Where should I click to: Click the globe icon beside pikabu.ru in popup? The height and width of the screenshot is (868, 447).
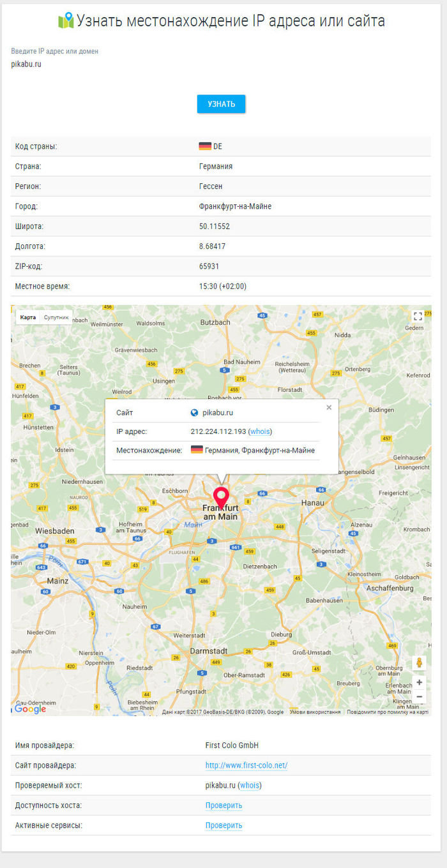pos(195,413)
